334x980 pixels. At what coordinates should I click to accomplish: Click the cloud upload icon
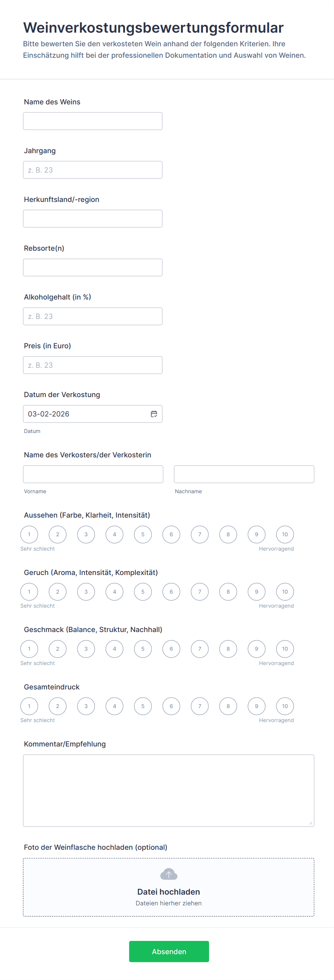pyautogui.click(x=168, y=874)
